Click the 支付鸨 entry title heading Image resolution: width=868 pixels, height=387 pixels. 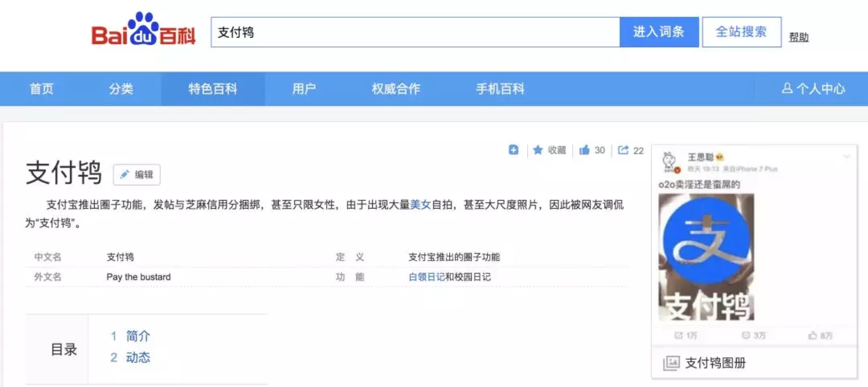point(64,173)
